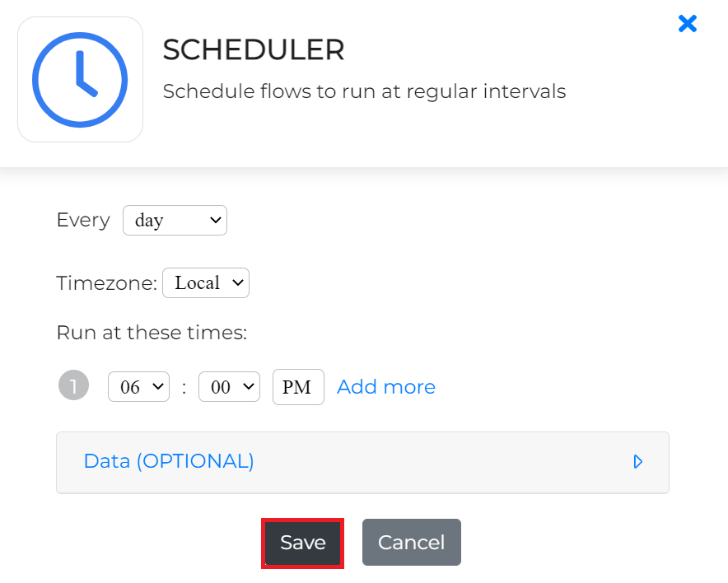
Task: Click the Timezone: label
Action: 106,283
